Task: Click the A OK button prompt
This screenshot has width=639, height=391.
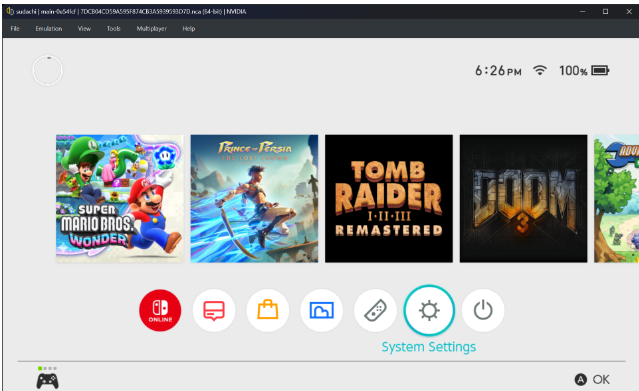Action: [592, 380]
